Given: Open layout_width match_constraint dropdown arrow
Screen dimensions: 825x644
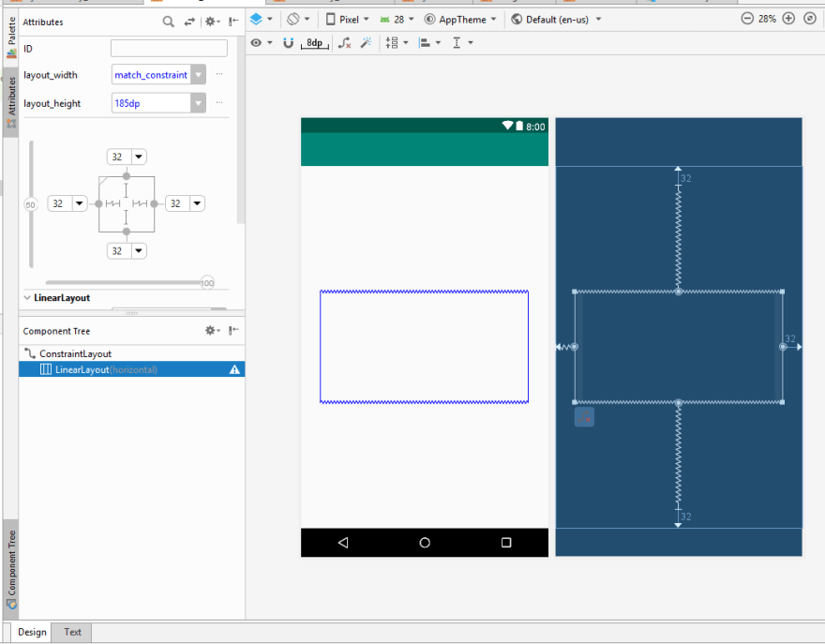Looking at the screenshot, I should 199,75.
